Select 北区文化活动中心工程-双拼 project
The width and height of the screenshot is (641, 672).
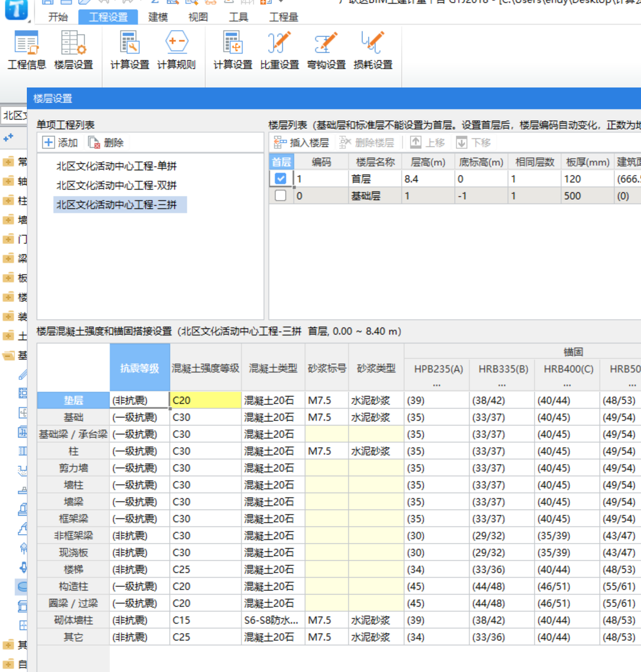click(116, 185)
